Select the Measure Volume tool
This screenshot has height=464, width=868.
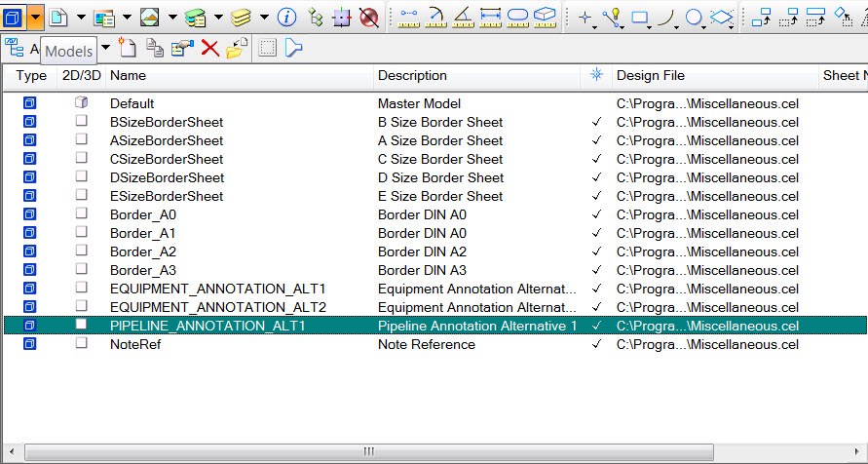pos(546,17)
